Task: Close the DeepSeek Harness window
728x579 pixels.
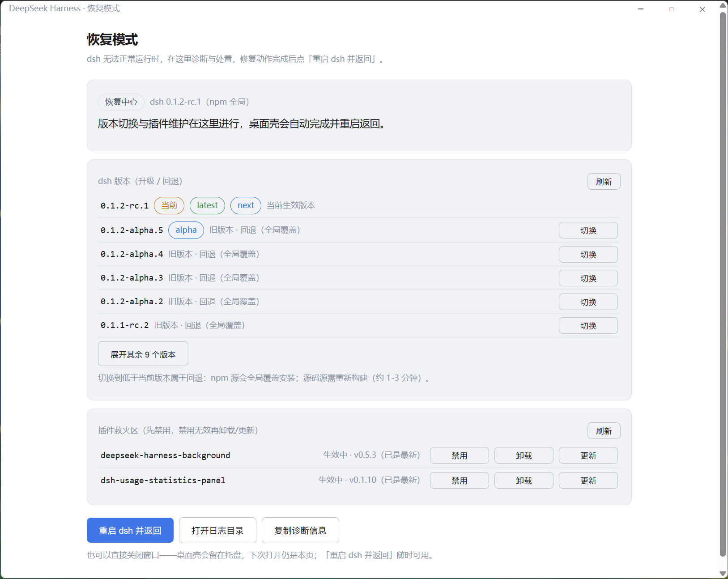Action: (x=702, y=9)
